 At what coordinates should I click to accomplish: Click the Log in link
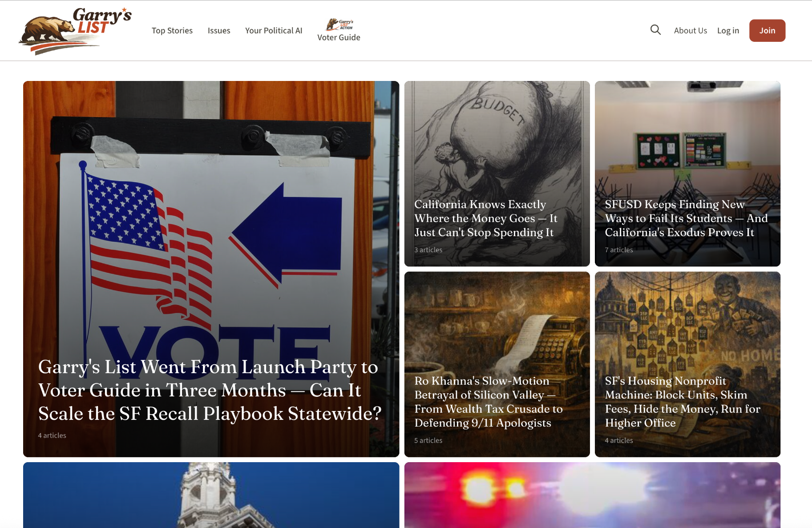point(728,30)
